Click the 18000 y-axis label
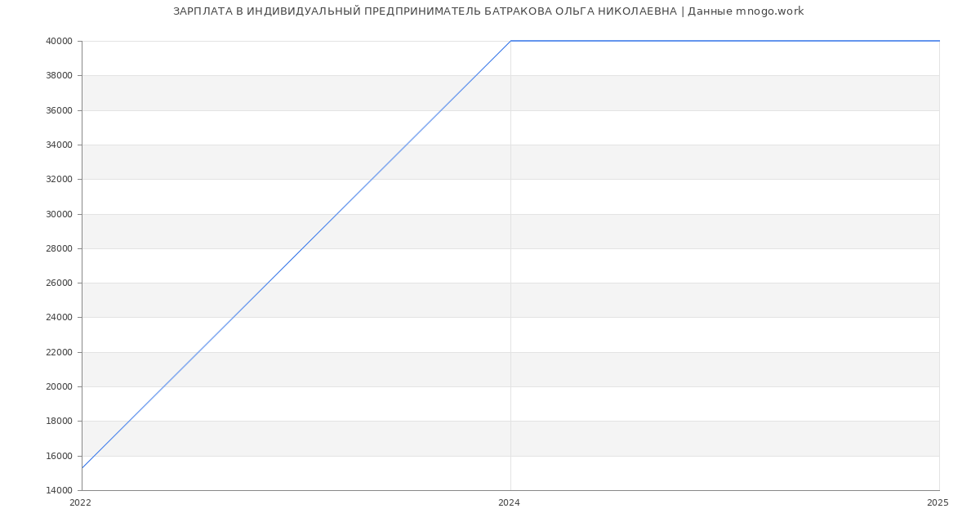The height and width of the screenshot is (531, 980). click(x=59, y=422)
